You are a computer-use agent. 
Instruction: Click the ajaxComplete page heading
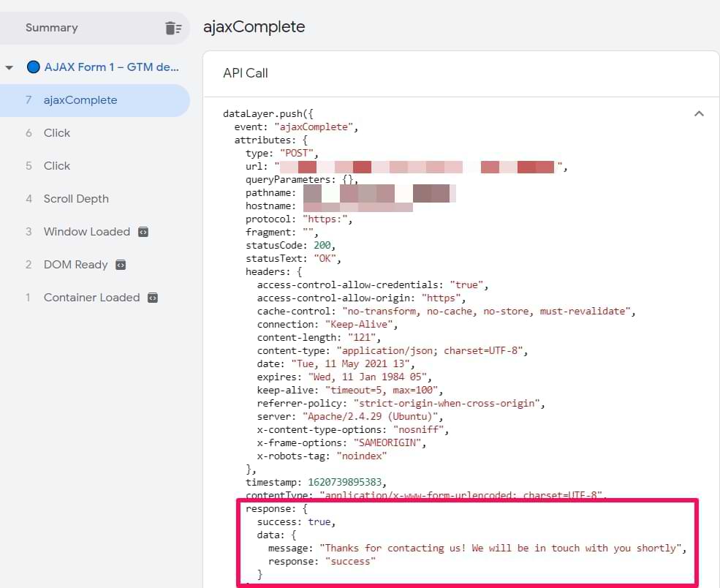click(x=254, y=27)
